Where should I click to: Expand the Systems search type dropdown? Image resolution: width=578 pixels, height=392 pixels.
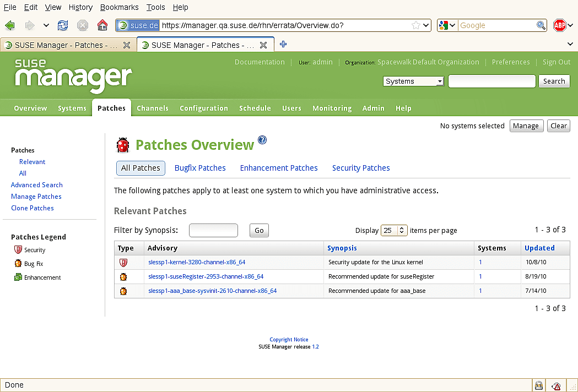(414, 81)
